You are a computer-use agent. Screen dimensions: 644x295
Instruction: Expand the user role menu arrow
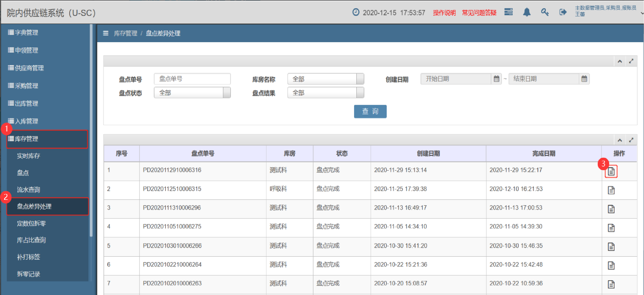642,13
